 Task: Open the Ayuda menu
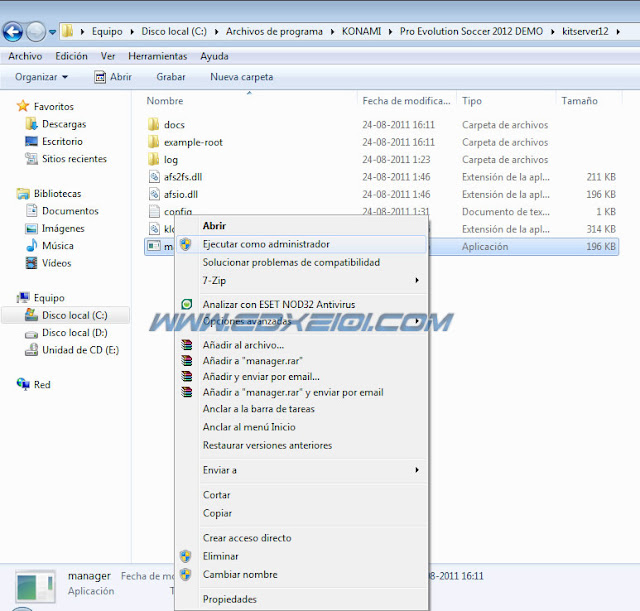[x=214, y=56]
